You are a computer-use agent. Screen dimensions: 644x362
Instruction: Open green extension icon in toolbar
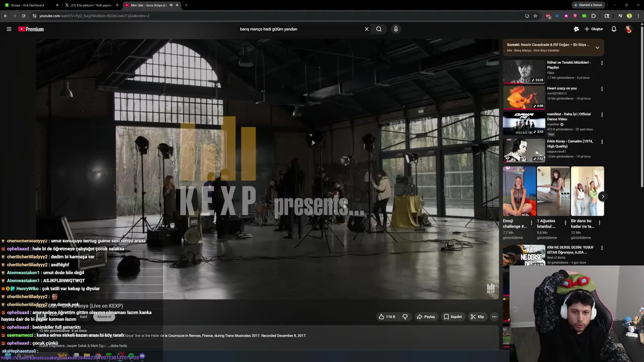[x=584, y=16]
